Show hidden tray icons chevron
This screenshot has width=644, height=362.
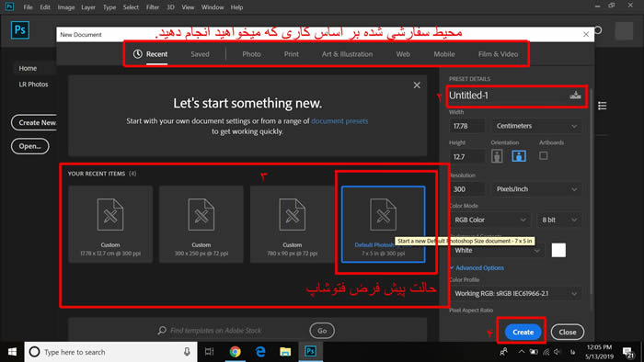(522, 352)
